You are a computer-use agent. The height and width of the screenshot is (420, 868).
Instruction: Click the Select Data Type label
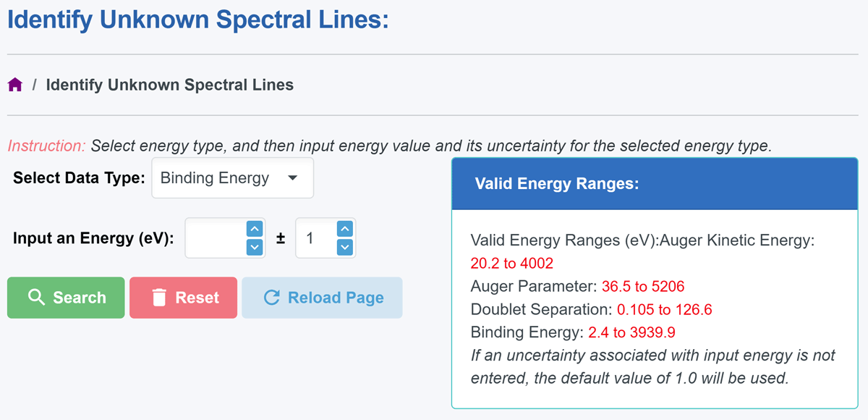tap(80, 178)
